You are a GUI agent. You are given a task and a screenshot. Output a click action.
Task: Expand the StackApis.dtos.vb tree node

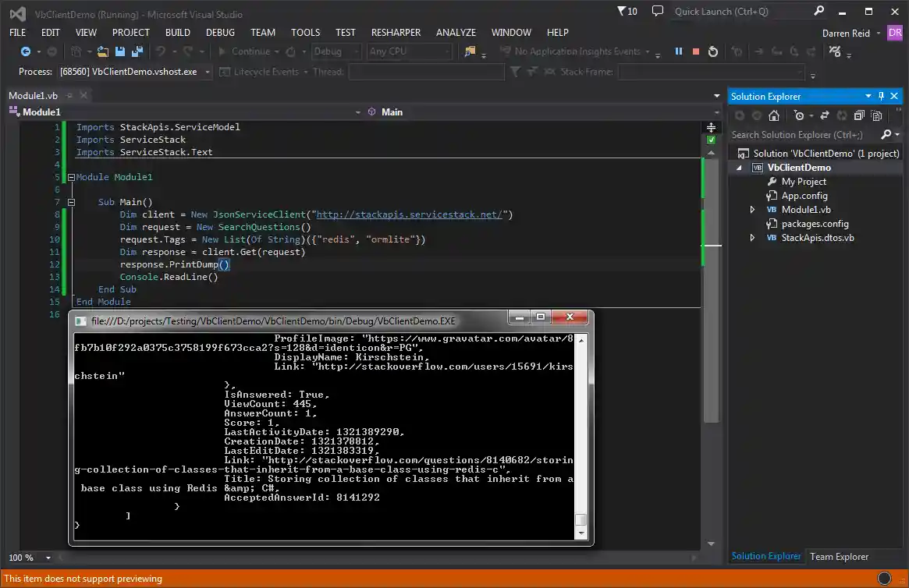(751, 238)
